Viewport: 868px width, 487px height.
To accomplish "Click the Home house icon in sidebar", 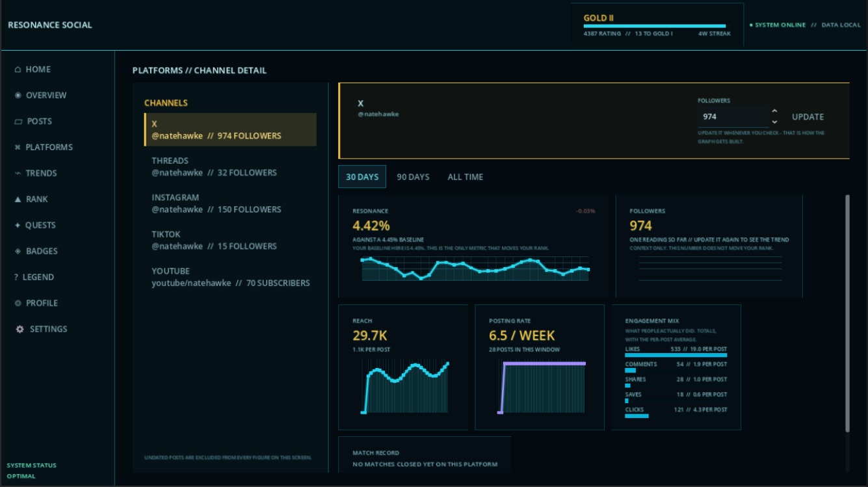I will tap(18, 70).
